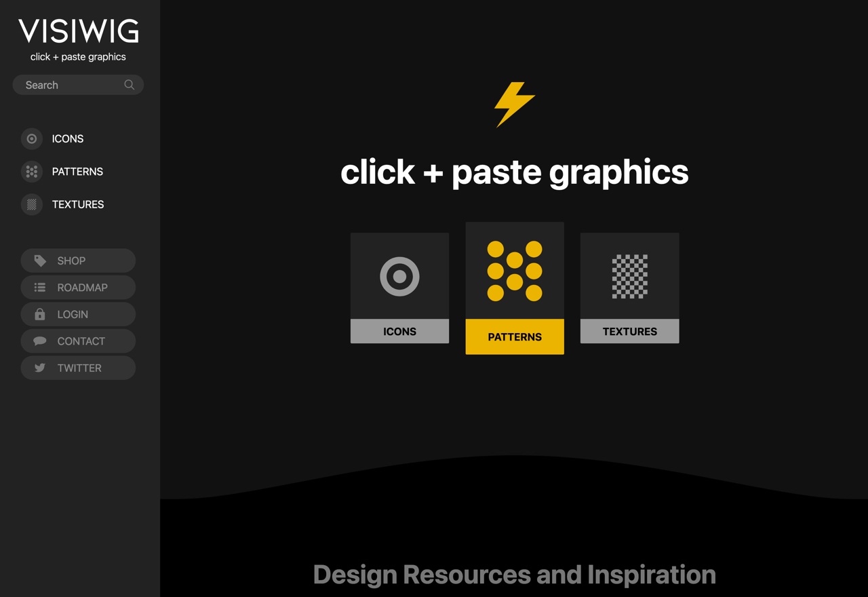The width and height of the screenshot is (868, 597).
Task: Click the large target icon on Icons card
Action: point(399,277)
